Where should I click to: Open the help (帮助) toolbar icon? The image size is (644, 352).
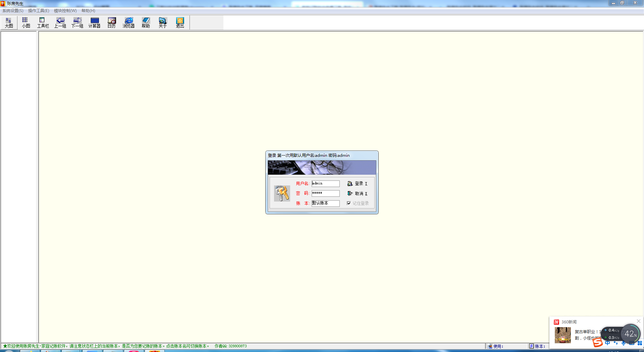146,23
